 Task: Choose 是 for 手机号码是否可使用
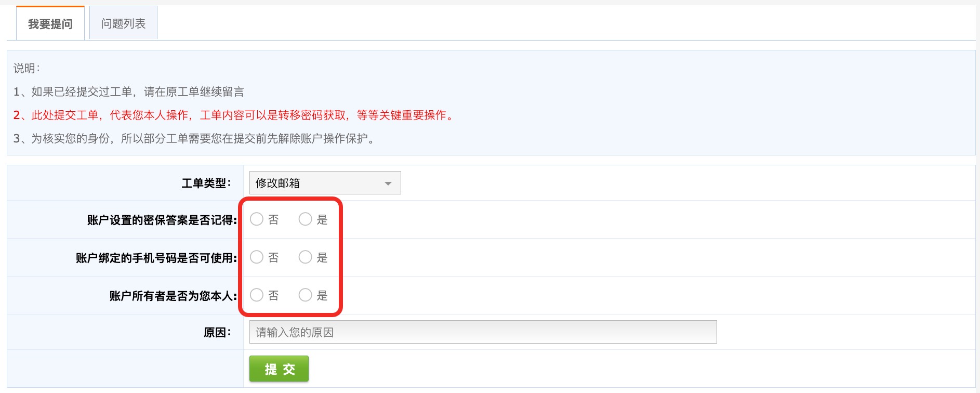pyautogui.click(x=306, y=257)
